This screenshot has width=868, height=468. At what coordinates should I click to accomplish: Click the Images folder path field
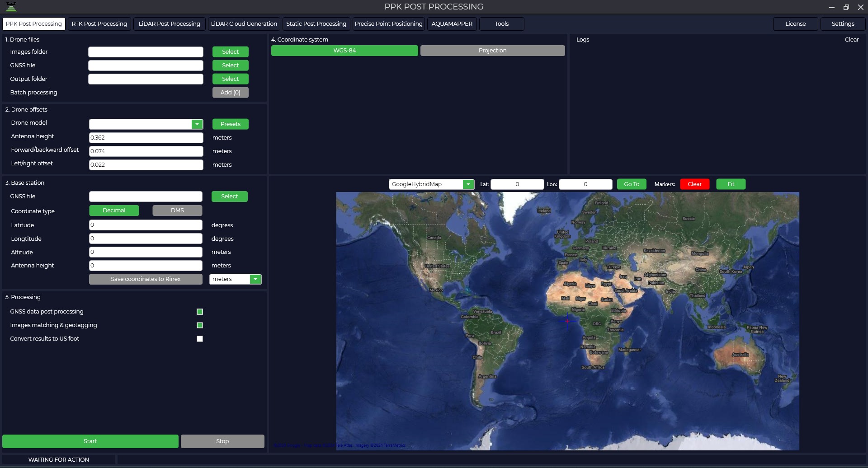[x=146, y=52]
